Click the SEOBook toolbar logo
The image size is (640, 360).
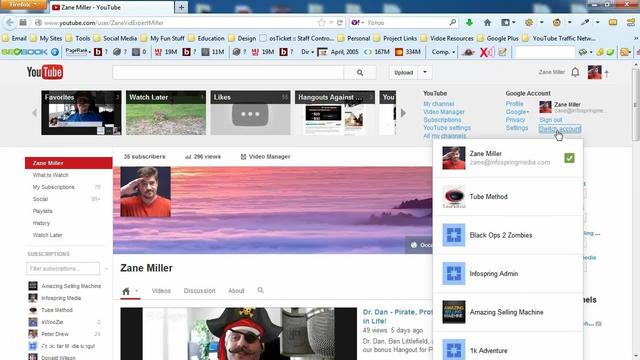24,52
